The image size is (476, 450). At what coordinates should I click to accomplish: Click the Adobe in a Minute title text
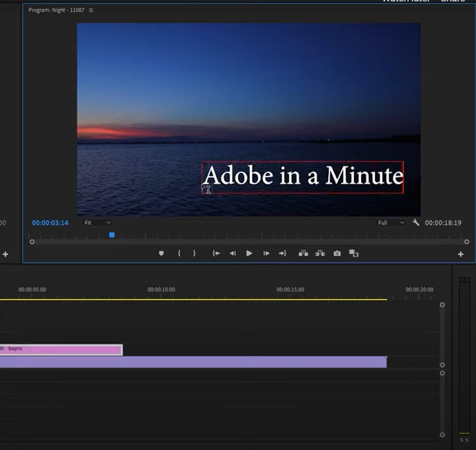(x=303, y=176)
